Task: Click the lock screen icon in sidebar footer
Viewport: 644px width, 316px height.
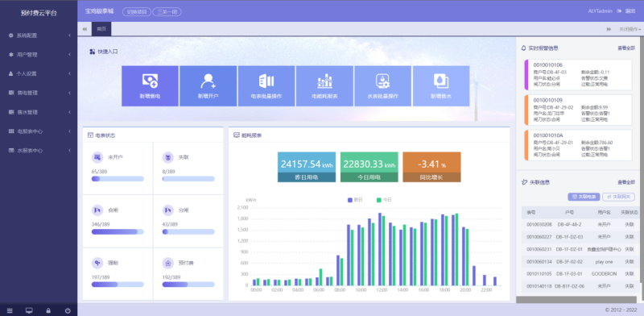Action: [x=48, y=310]
